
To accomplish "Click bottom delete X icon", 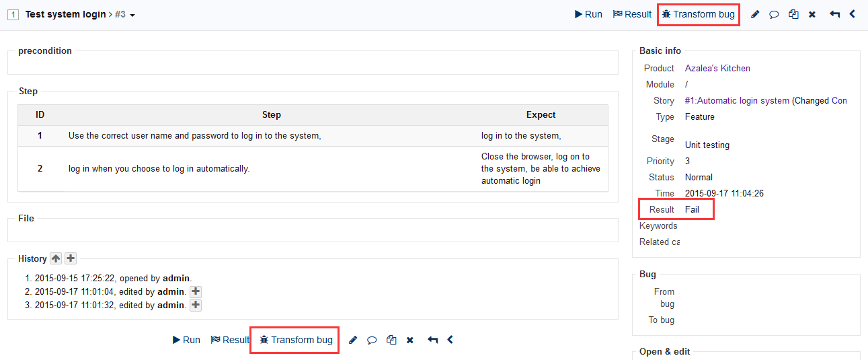I will coord(410,340).
